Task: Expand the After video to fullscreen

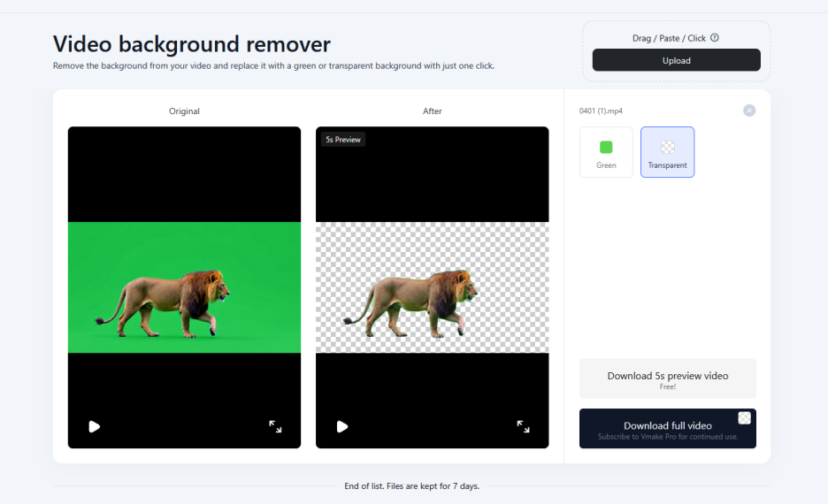Action: pos(523,426)
